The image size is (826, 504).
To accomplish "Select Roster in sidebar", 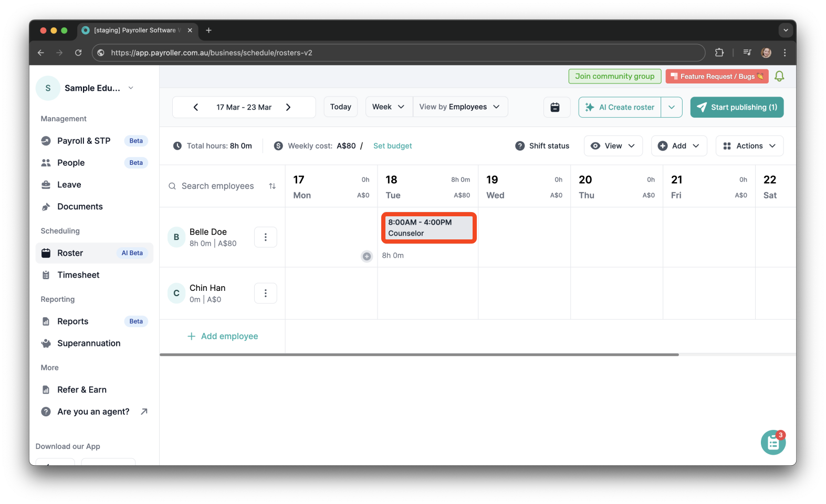I will pos(95,253).
